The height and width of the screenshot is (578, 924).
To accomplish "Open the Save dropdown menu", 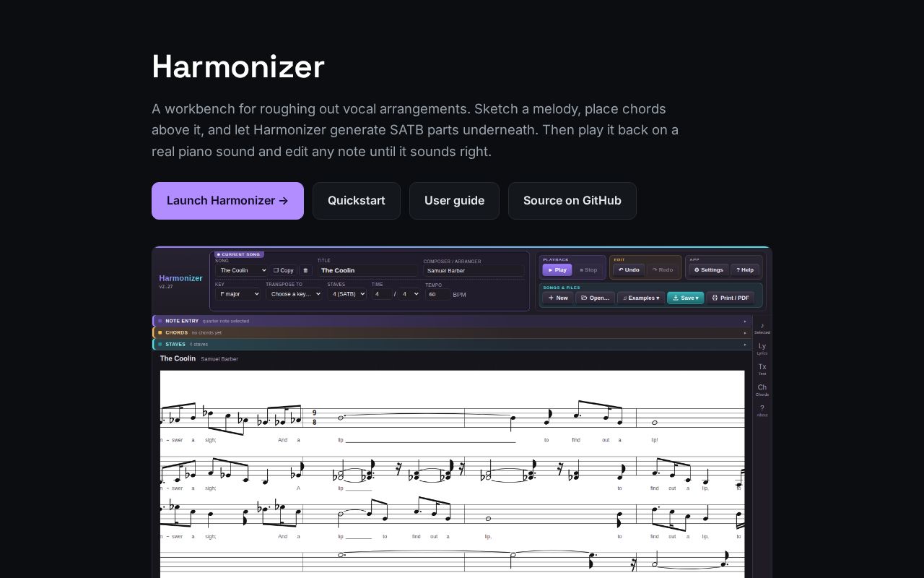I will pyautogui.click(x=686, y=298).
